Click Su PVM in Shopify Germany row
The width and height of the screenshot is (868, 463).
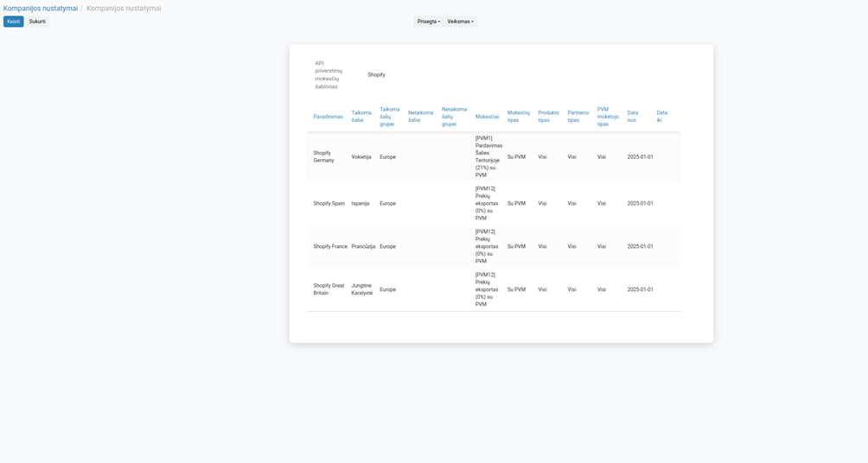[x=516, y=157]
